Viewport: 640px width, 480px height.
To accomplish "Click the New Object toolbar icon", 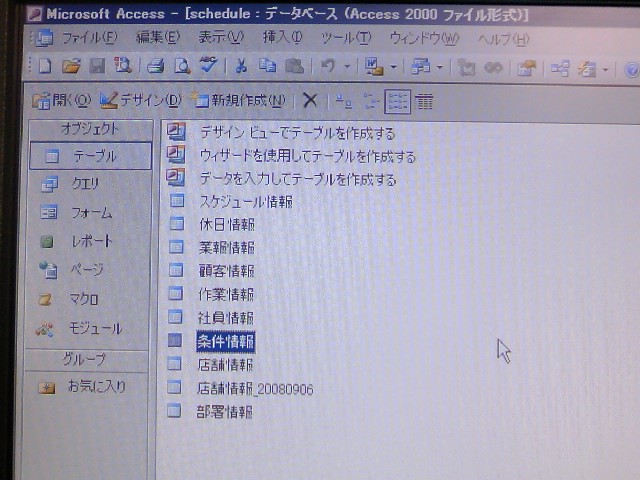I will click(x=587, y=69).
